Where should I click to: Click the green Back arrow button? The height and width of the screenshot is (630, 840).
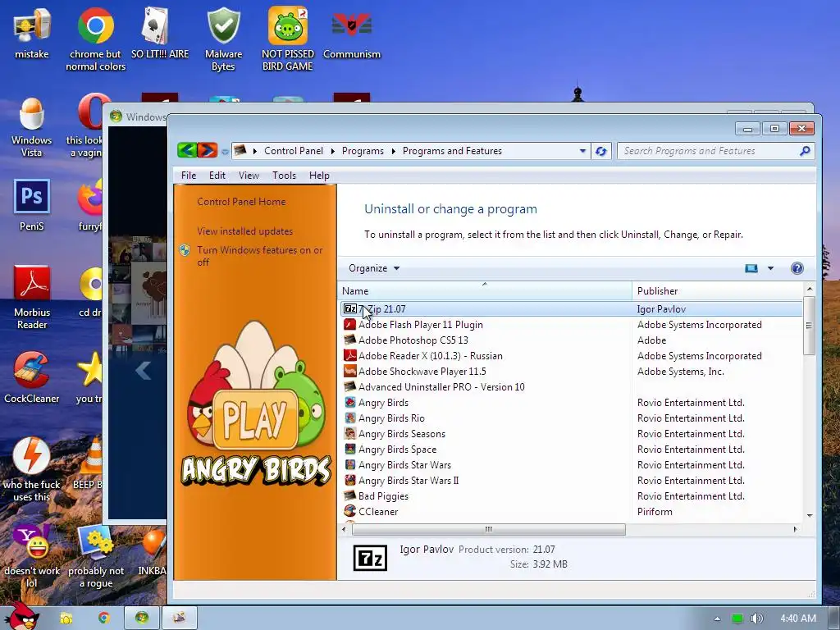click(187, 151)
